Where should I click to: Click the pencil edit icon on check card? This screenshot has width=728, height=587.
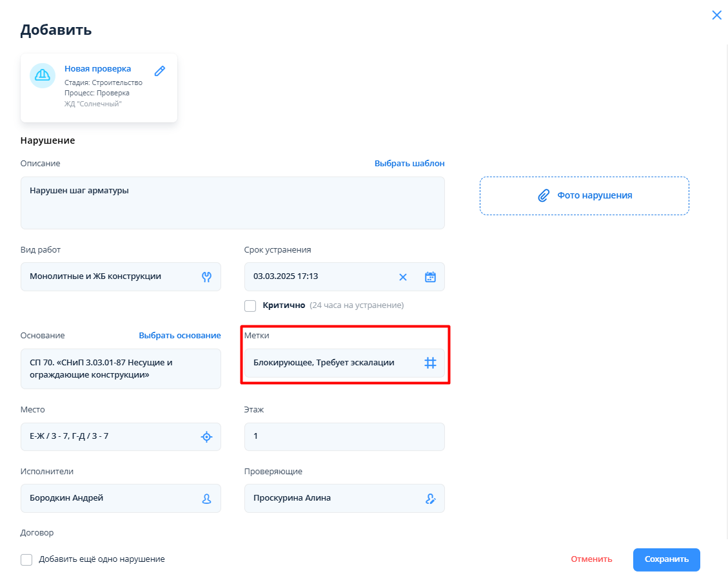[160, 71]
